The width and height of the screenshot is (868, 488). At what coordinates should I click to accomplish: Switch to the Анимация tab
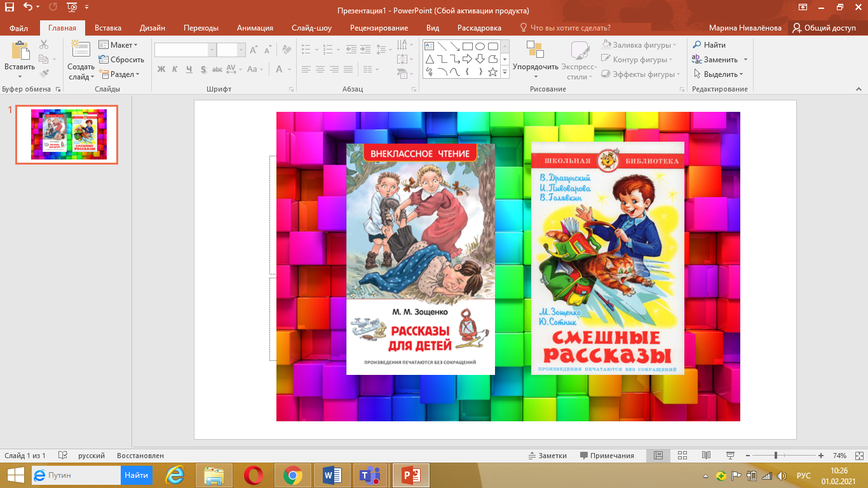[255, 28]
